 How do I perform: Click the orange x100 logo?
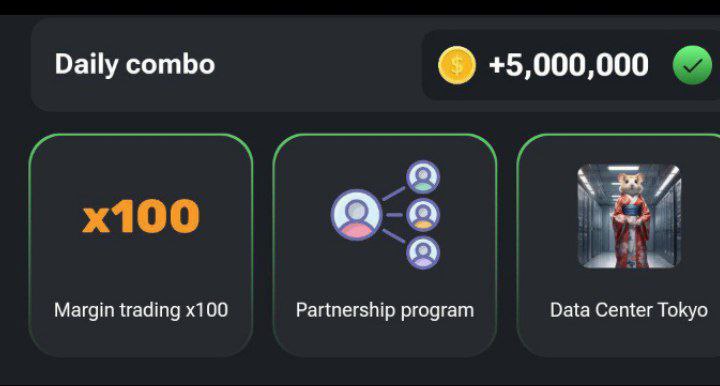pos(141,216)
